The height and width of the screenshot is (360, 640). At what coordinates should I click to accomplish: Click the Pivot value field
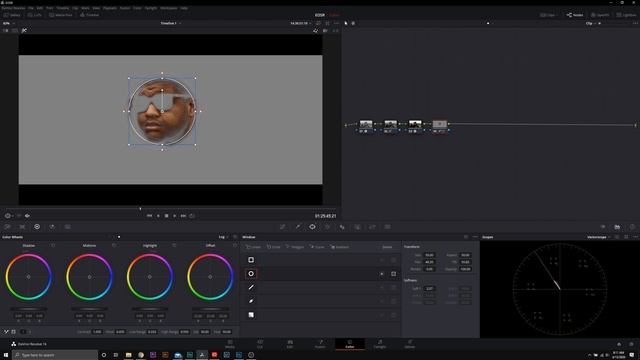[x=120, y=332]
